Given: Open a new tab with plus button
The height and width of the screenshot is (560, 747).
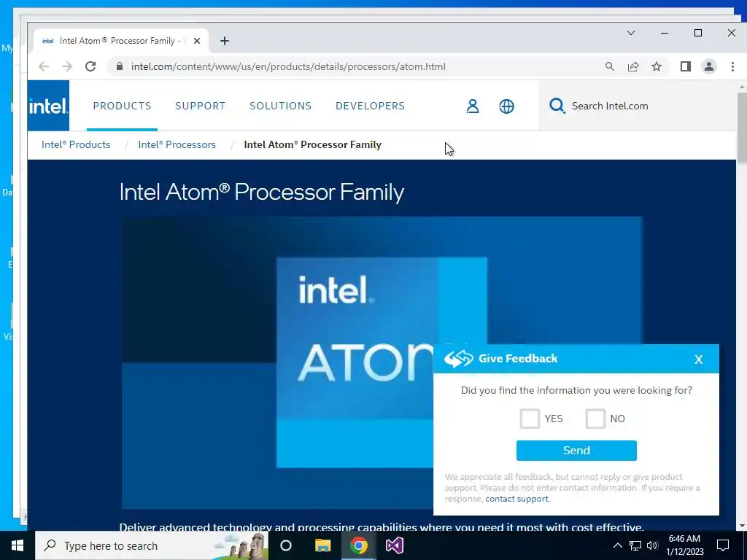Looking at the screenshot, I should (x=225, y=41).
